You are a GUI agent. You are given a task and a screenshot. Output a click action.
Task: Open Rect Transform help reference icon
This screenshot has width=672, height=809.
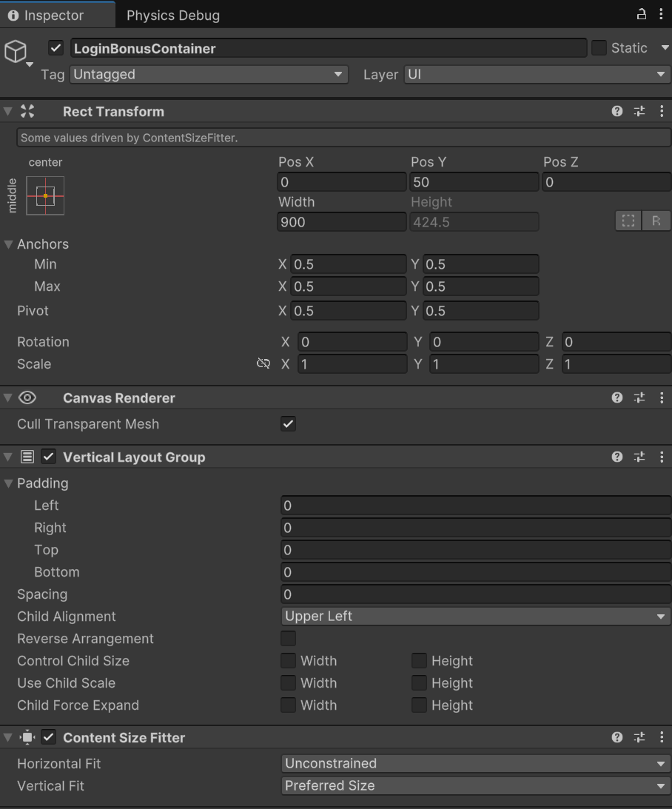pos(617,111)
